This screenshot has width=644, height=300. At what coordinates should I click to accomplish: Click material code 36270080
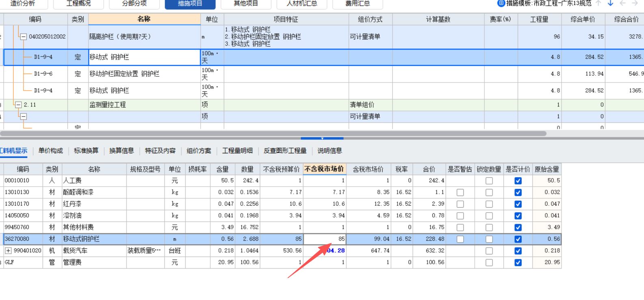click(17, 239)
